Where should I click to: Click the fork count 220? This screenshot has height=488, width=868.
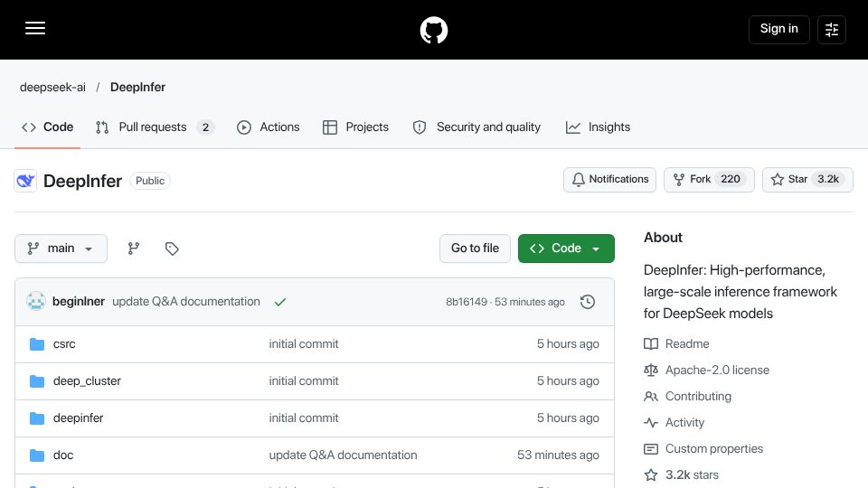[731, 179]
